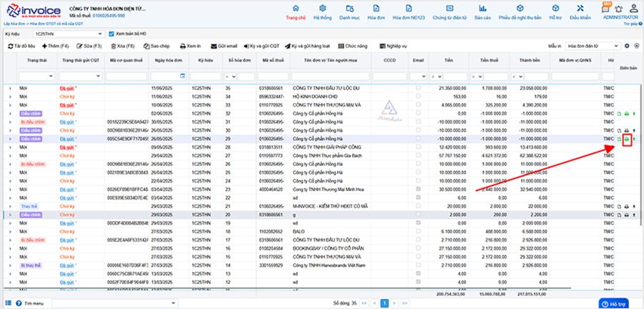
Task: Click the Mã số thuế filter input
Action: pyautogui.click(x=273, y=77)
